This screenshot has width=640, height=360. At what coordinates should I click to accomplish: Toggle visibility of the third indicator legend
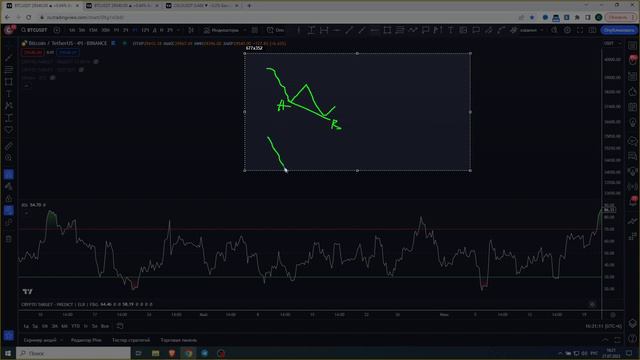click(x=53, y=78)
